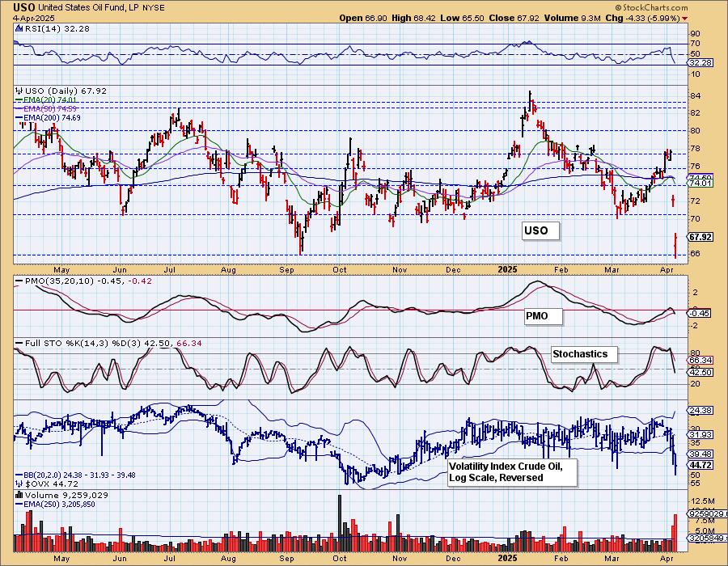Click the 66 tick on the price scale

click(x=696, y=254)
